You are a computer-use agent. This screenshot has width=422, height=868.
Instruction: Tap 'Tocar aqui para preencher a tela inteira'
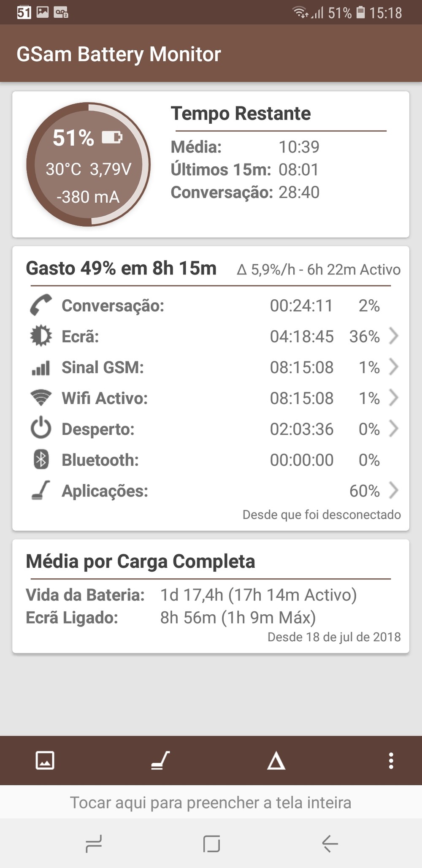211,802
